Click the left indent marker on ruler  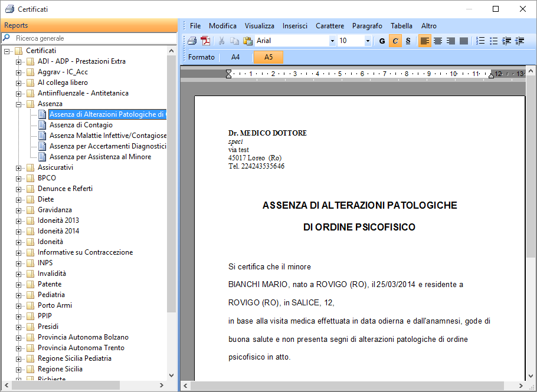[229, 74]
